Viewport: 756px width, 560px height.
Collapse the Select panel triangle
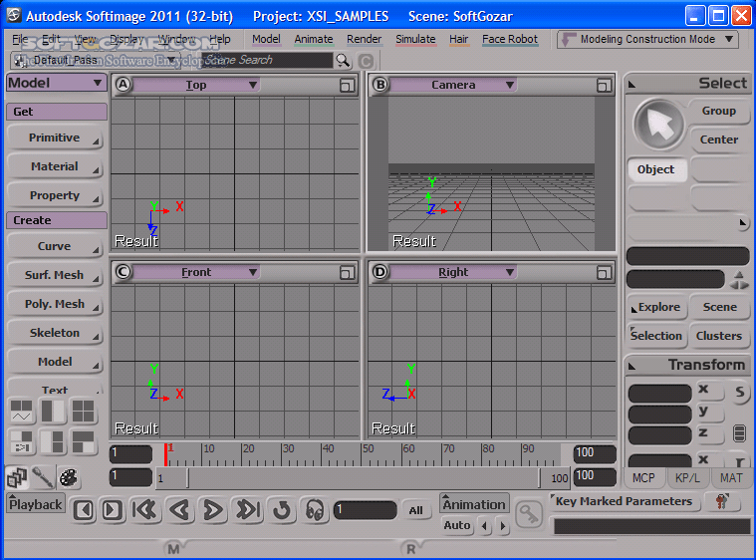pyautogui.click(x=632, y=85)
